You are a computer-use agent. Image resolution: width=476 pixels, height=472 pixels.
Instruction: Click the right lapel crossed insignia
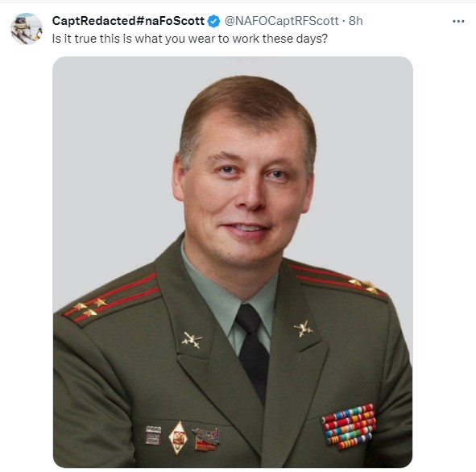(x=303, y=329)
